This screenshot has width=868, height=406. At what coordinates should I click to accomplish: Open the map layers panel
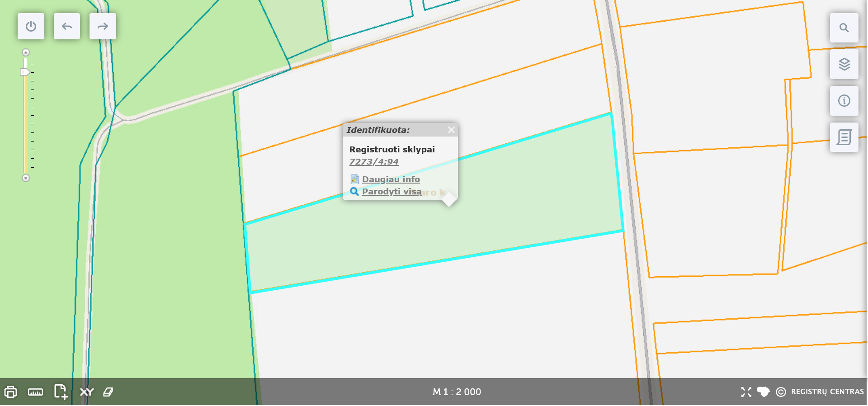(x=844, y=64)
